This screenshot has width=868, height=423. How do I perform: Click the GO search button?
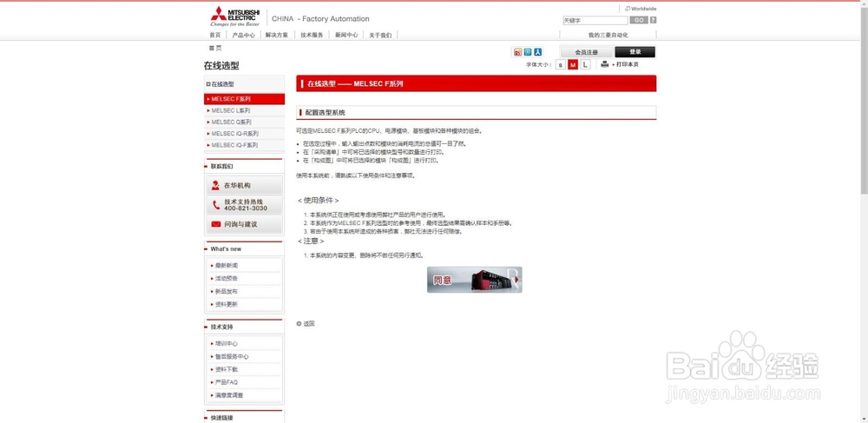[x=638, y=21]
